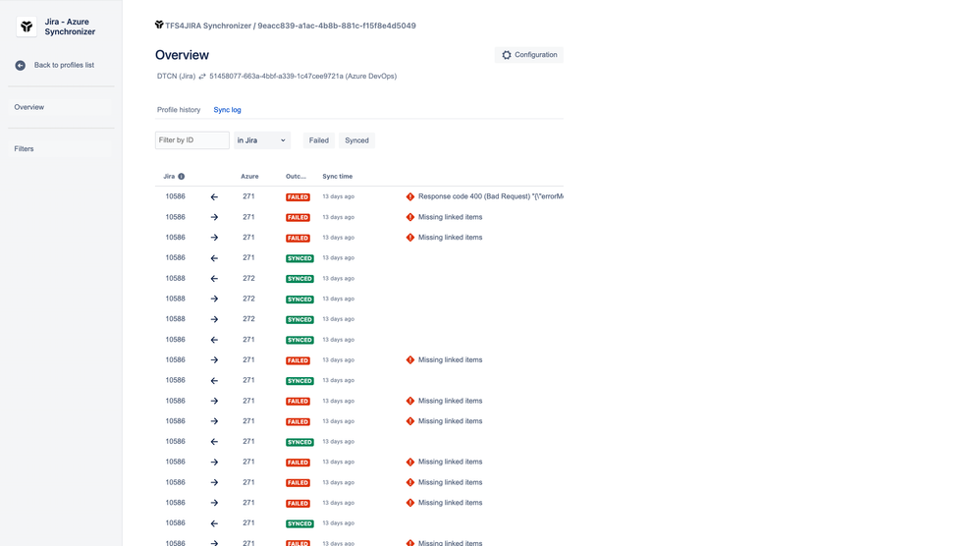This screenshot has width=980, height=546.
Task: Toggle the Failed filter button
Action: pyautogui.click(x=319, y=140)
